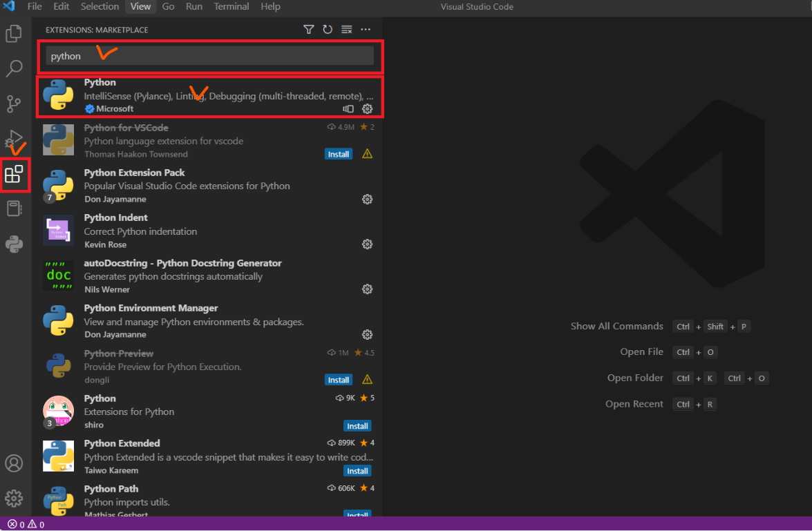Install the Python Extended extension

(x=357, y=471)
